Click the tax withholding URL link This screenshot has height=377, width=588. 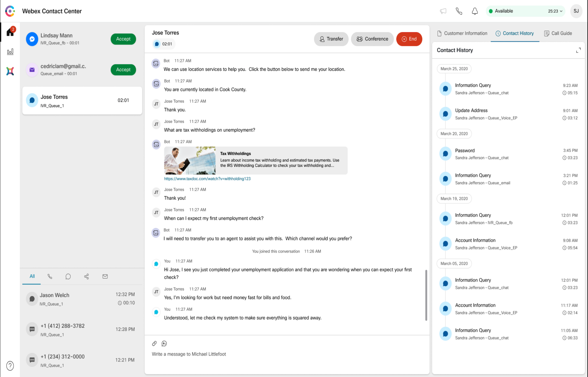(208, 179)
